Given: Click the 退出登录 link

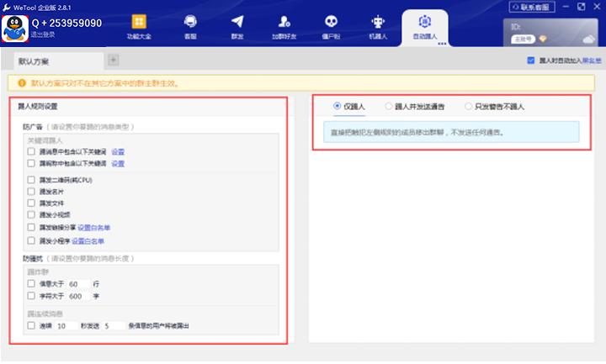Looking at the screenshot, I should pyautogui.click(x=43, y=34).
